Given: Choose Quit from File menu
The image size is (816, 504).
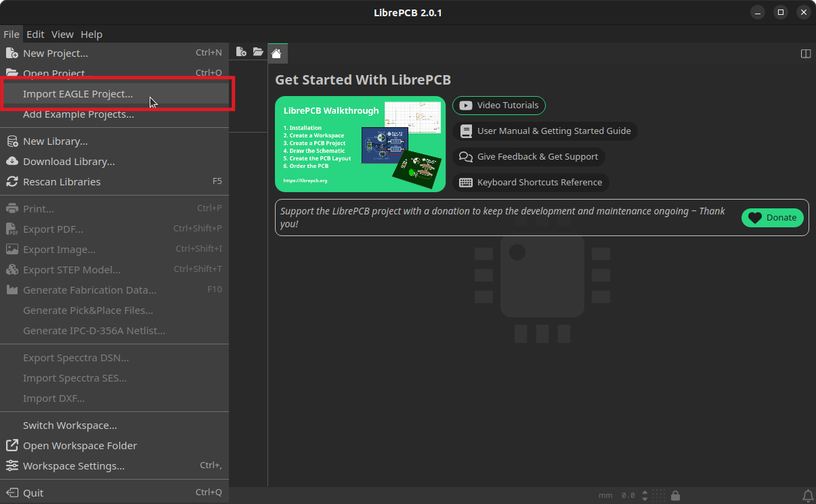Looking at the screenshot, I should [114, 493].
